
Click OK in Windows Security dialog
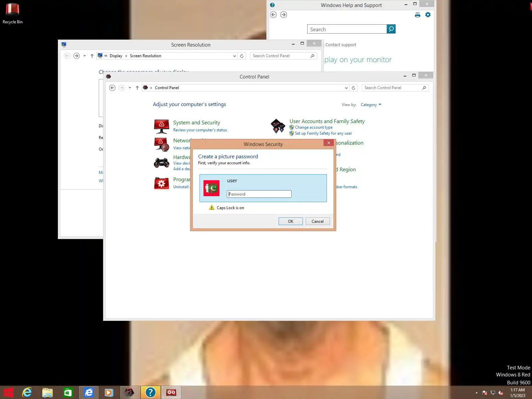[x=291, y=221]
